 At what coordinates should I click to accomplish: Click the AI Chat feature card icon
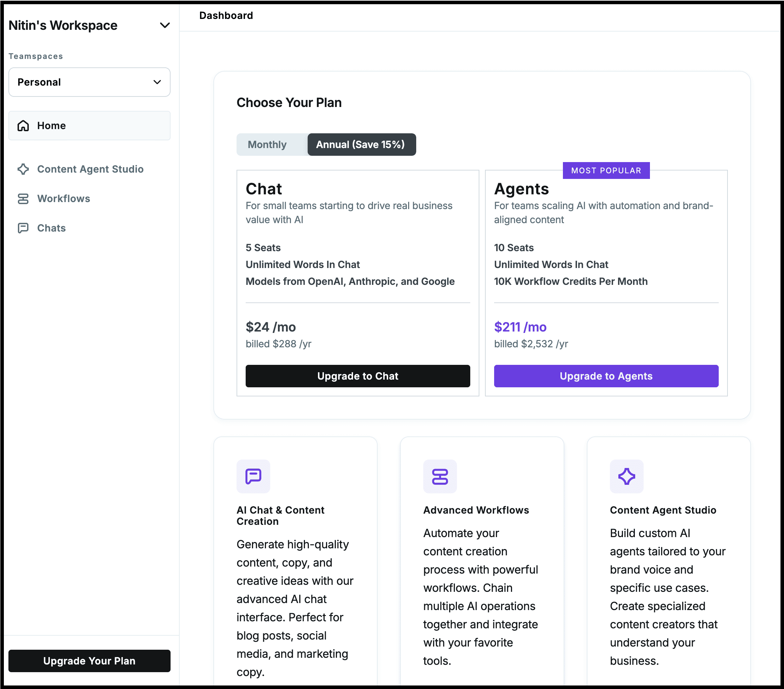tap(253, 476)
